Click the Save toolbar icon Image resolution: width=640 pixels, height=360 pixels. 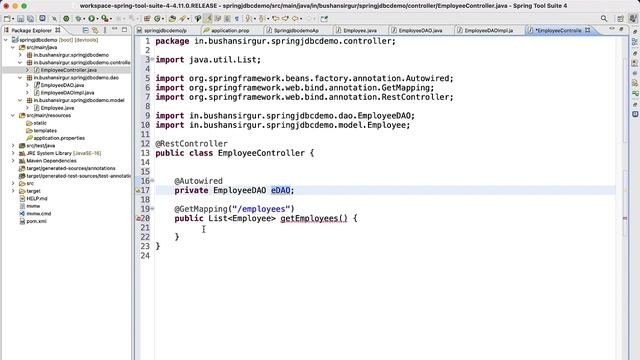coord(20,19)
